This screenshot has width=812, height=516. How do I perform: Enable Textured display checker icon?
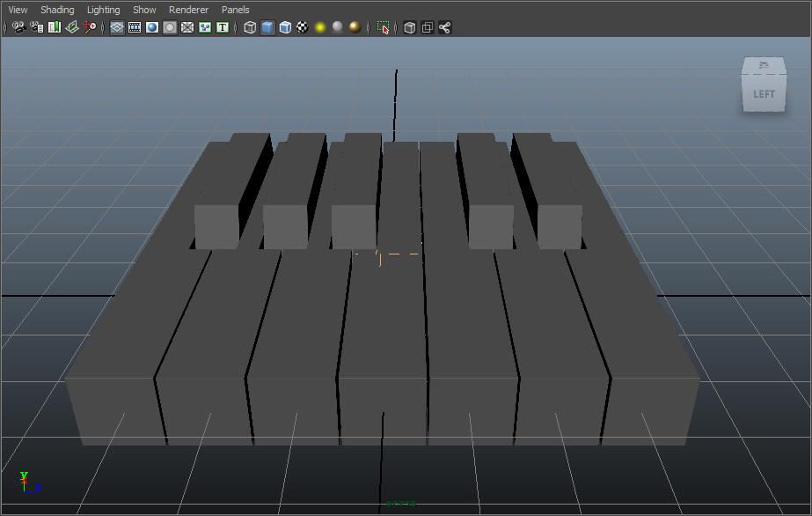(x=303, y=27)
